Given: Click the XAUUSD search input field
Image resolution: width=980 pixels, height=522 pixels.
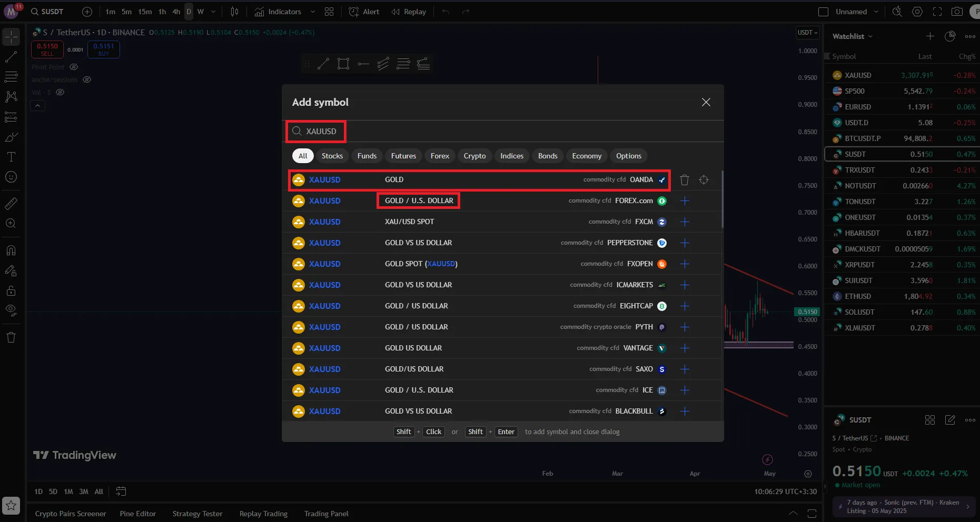Looking at the screenshot, I should point(321,132).
